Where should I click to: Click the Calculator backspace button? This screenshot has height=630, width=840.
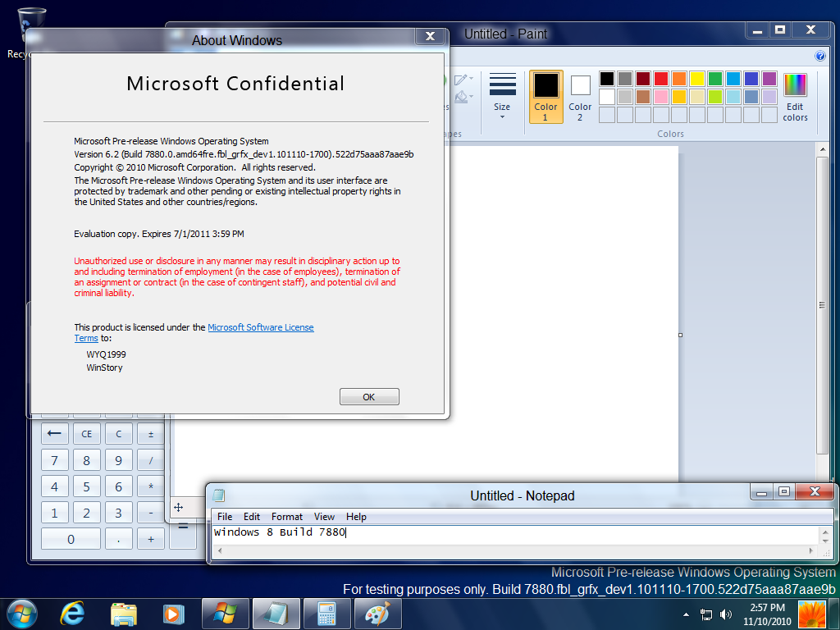click(x=55, y=433)
